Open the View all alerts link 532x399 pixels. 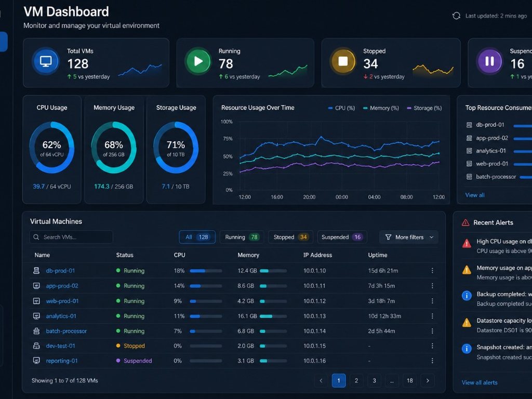[x=480, y=382]
